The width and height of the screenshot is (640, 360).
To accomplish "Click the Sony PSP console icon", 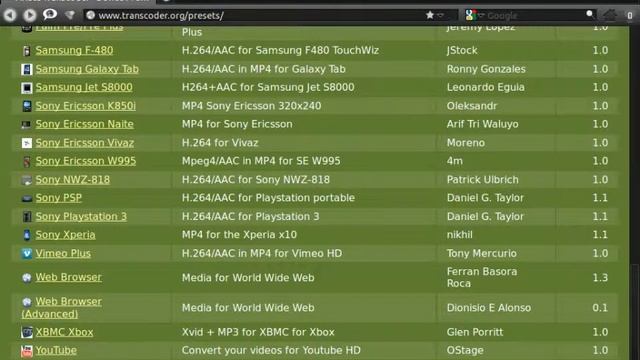I will [x=27, y=198].
